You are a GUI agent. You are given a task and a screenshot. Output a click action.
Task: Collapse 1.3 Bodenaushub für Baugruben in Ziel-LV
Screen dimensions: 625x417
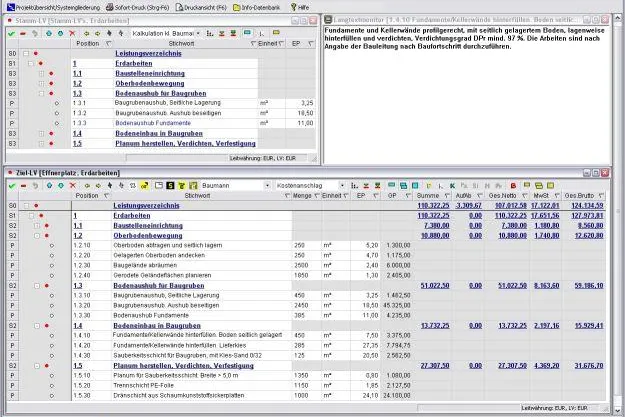click(37, 286)
